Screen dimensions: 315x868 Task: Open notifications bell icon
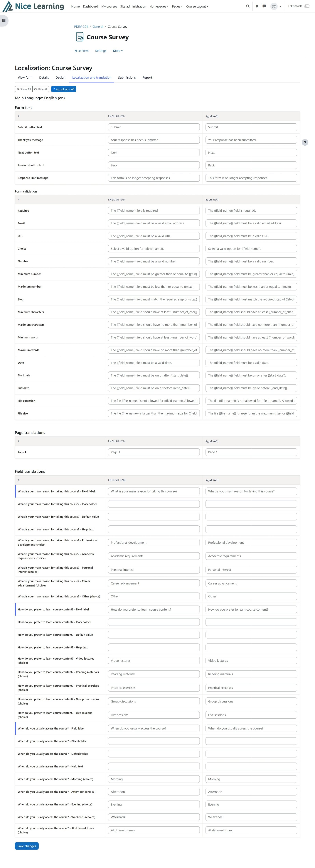tap(257, 6)
